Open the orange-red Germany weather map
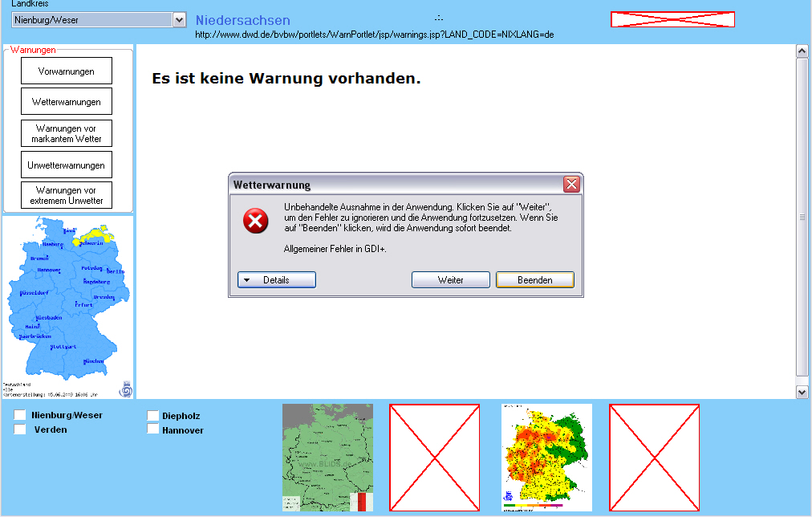The height and width of the screenshot is (517, 812). (x=546, y=458)
